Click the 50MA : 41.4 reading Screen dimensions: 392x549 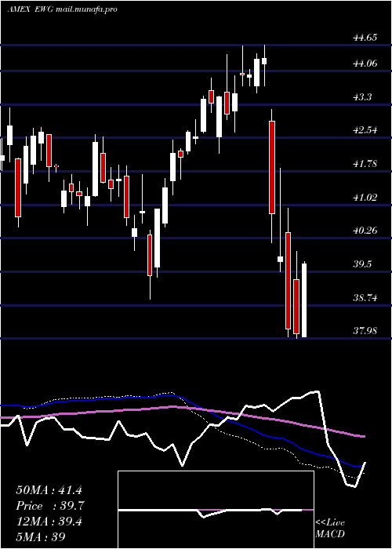coord(49,490)
